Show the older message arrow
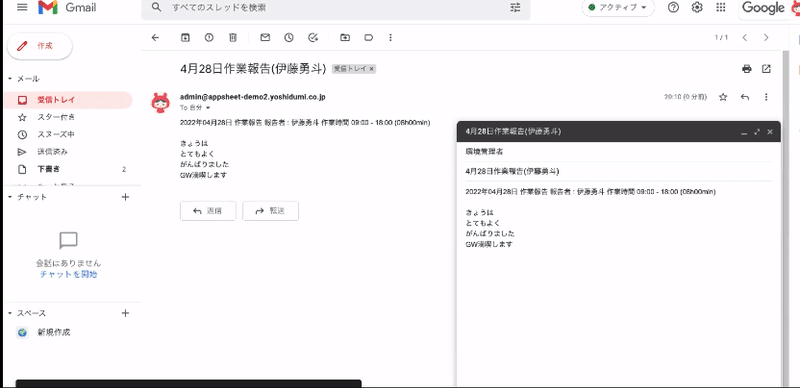 (766, 37)
